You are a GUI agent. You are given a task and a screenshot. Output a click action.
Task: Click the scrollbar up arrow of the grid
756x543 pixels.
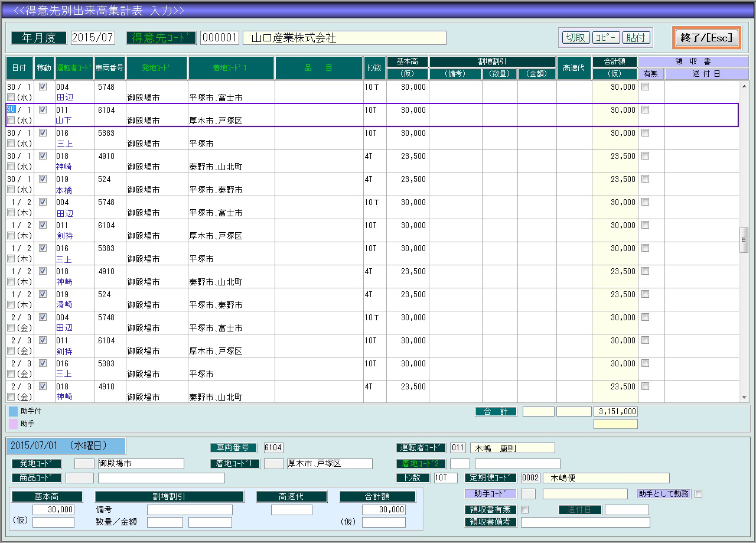744,86
